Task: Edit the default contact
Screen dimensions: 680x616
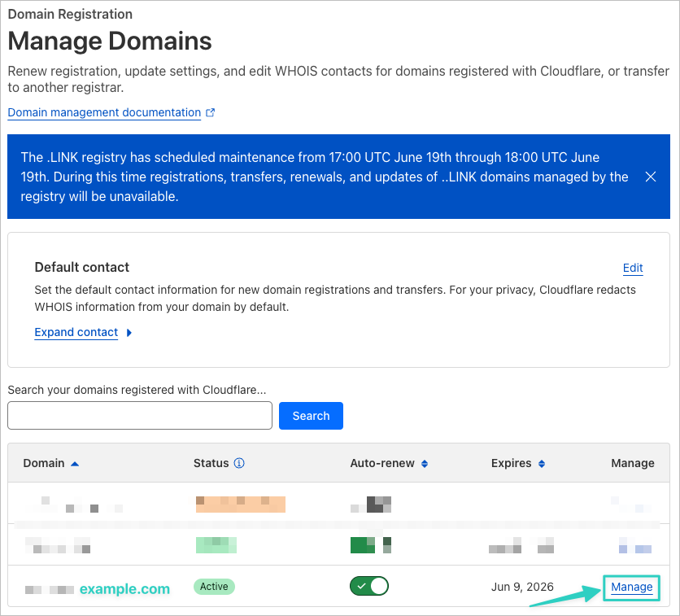Action: click(x=633, y=268)
